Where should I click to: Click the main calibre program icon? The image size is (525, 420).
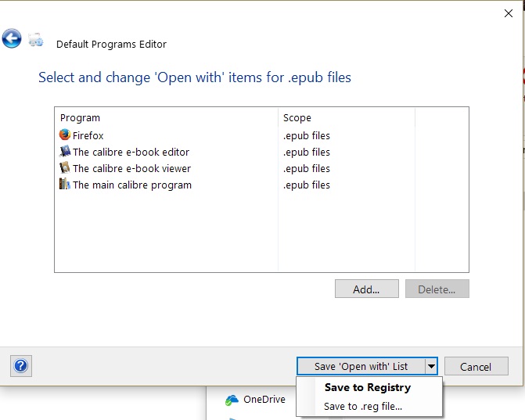(65, 185)
